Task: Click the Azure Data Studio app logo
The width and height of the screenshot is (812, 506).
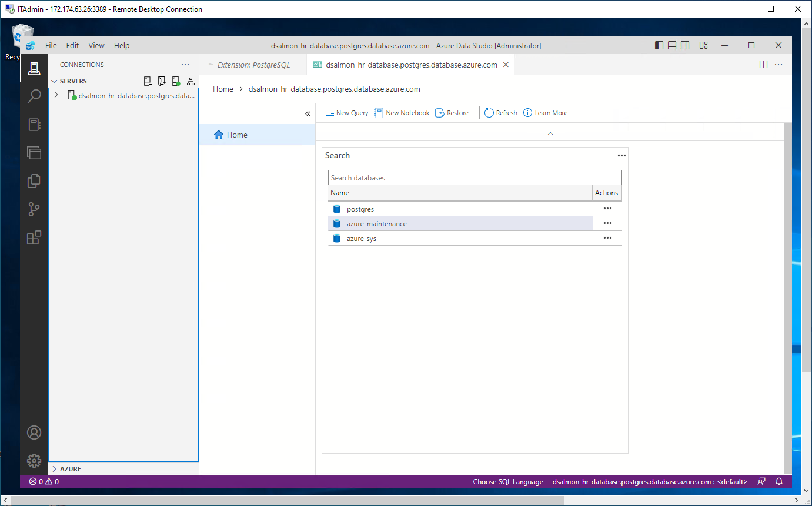Action: (x=31, y=45)
